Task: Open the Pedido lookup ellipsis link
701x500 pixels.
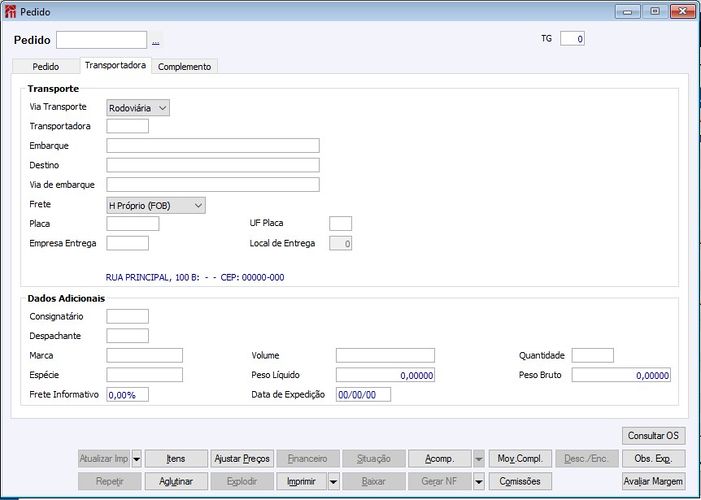Action: (x=156, y=42)
